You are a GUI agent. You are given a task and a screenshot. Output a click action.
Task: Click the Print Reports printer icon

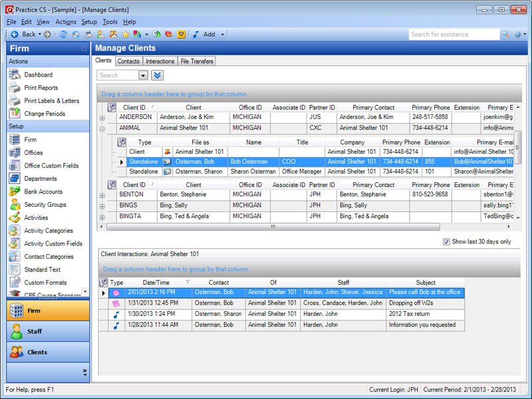click(x=15, y=88)
